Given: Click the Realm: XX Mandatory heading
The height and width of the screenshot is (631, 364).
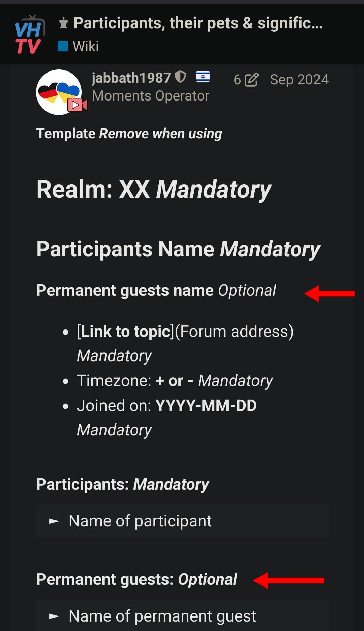Looking at the screenshot, I should click(x=154, y=190).
